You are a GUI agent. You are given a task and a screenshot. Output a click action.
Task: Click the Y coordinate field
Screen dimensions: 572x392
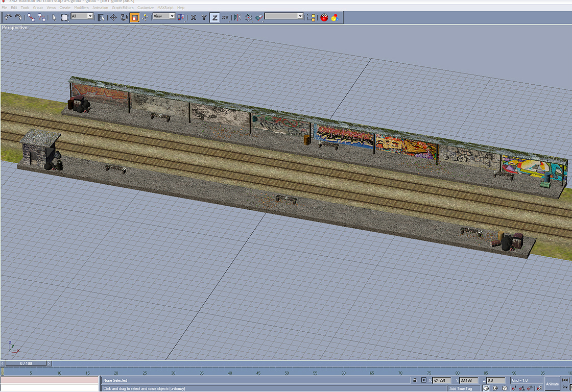click(x=469, y=380)
